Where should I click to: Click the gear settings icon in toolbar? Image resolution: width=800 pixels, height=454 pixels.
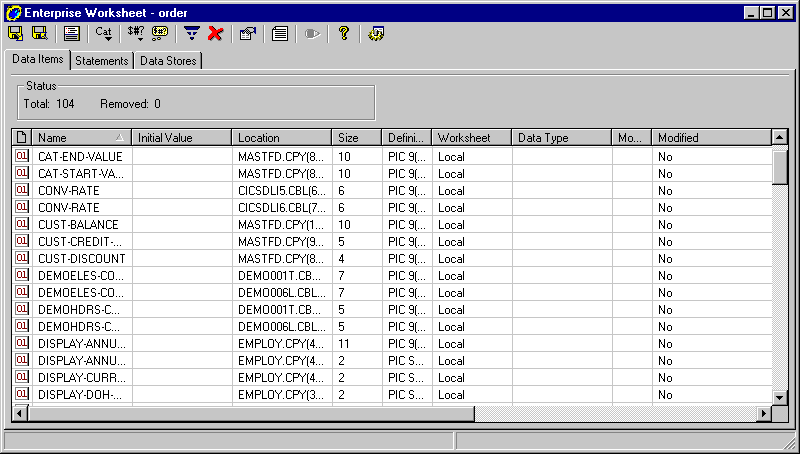pos(376,34)
